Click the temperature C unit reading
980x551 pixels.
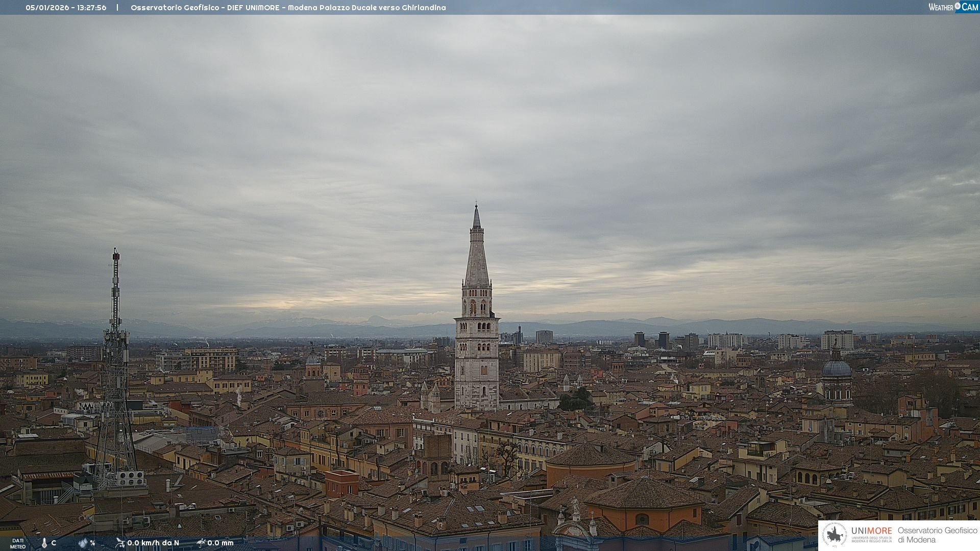[54, 543]
